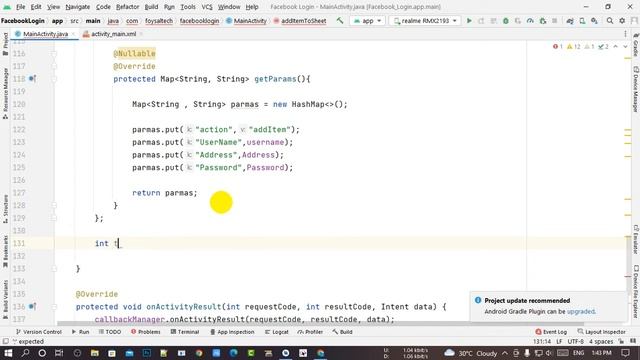Open the Logcat tool window
Image resolution: width=640 pixels, height=360 pixels.
click(277, 332)
